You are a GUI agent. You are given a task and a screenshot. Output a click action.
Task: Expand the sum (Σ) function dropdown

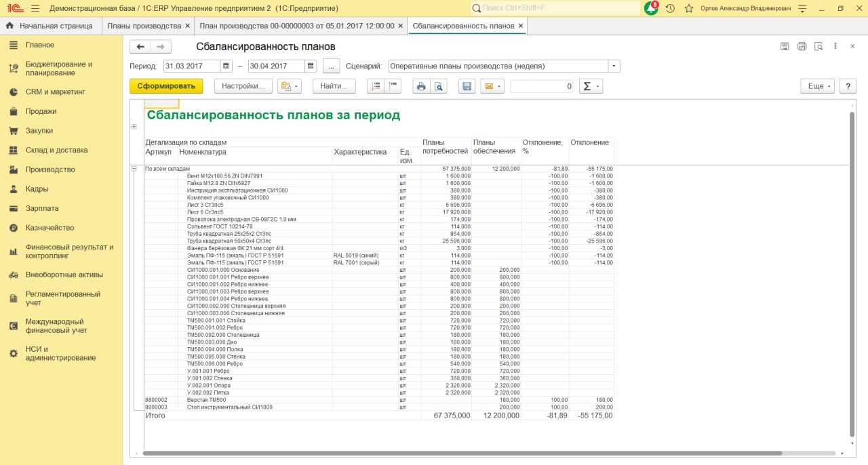591,86
